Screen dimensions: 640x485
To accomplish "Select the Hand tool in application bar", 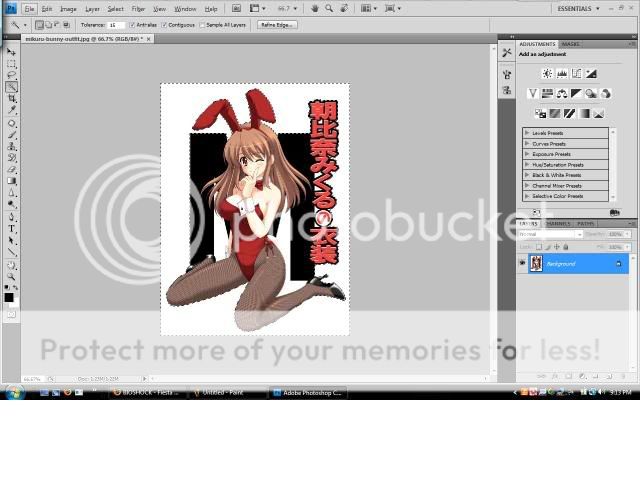I will pos(314,8).
